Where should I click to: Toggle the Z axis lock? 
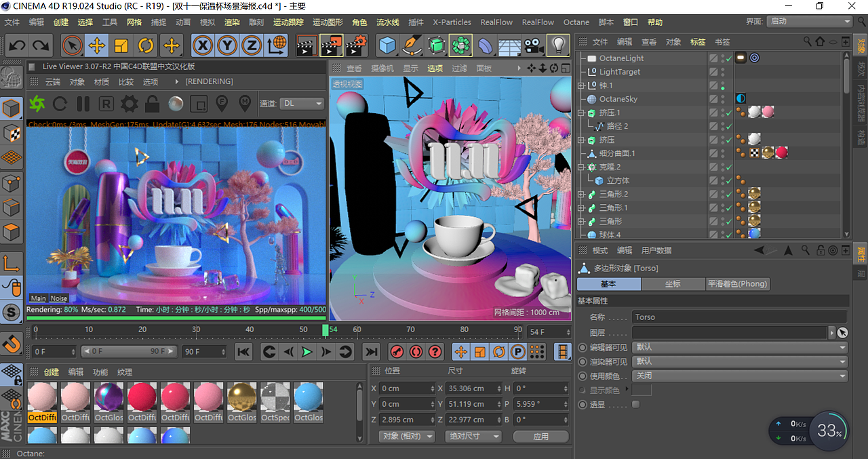click(x=252, y=46)
